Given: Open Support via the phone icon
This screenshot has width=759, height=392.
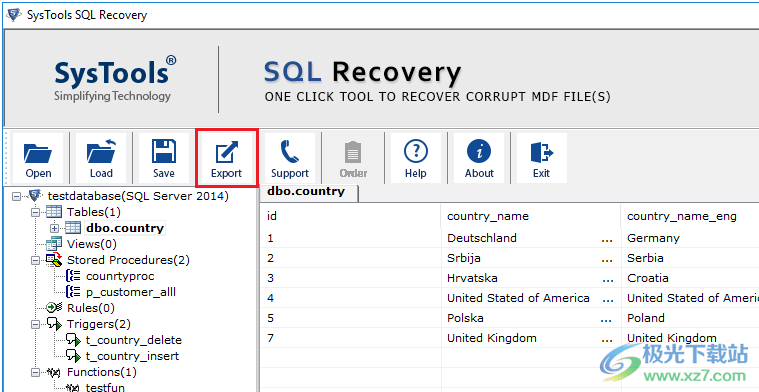Looking at the screenshot, I should pos(289,152).
